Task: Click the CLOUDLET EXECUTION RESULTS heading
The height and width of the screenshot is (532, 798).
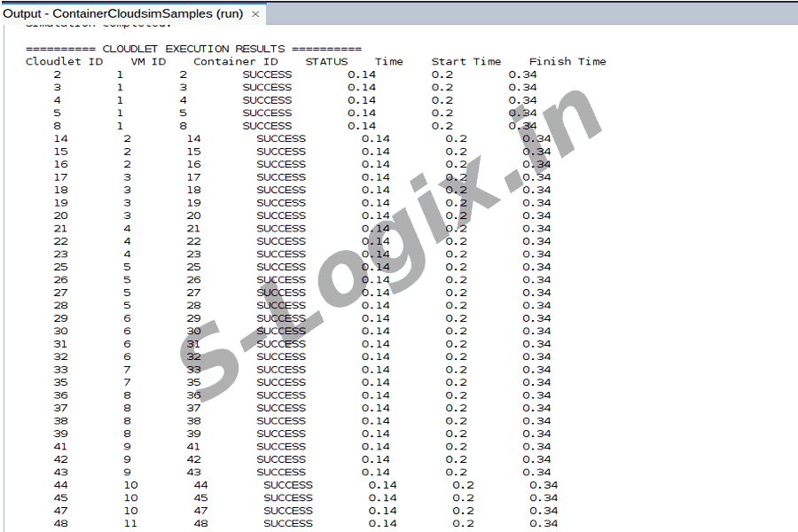Action: 193,49
